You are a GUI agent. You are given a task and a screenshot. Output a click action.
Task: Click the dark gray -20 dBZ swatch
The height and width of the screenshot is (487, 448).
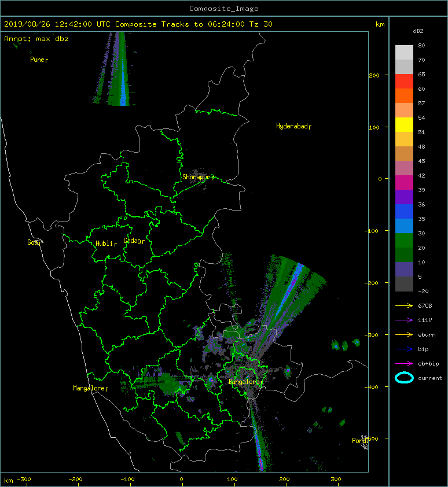coord(404,283)
